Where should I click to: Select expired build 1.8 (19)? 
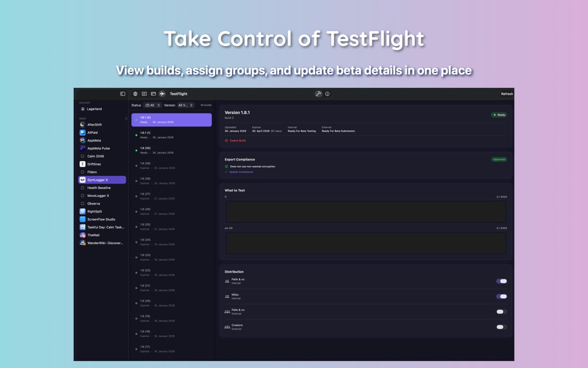171,318
